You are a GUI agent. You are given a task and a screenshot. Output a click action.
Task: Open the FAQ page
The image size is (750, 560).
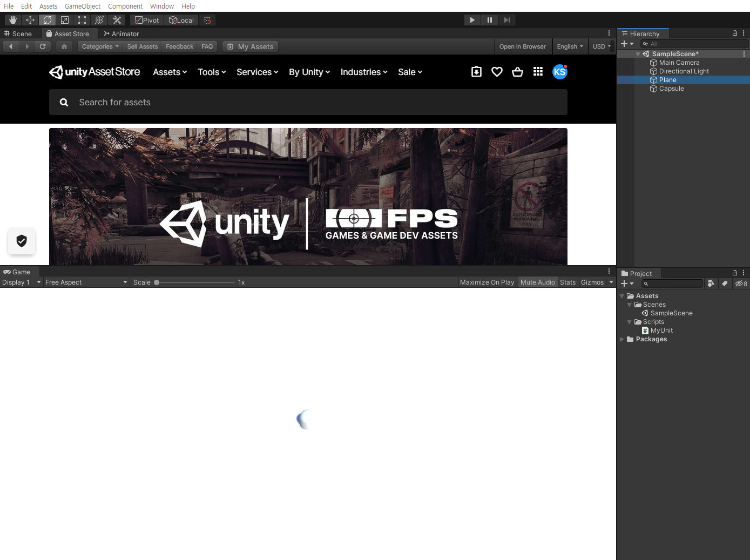click(x=207, y=46)
